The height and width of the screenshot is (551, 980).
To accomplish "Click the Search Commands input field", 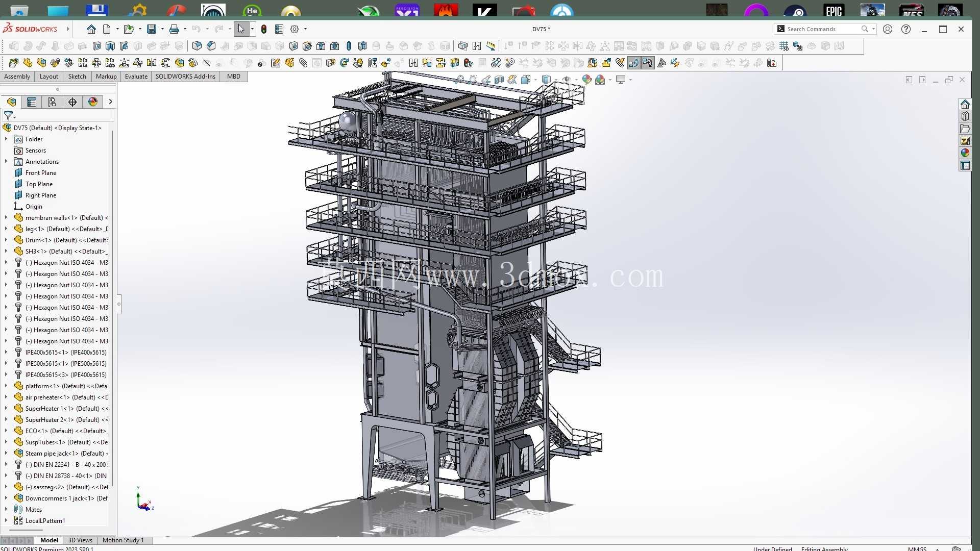I will (x=823, y=29).
